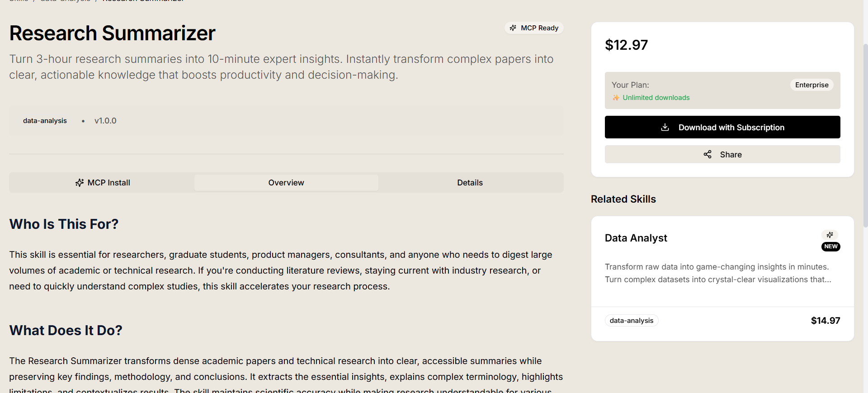Select the MCP Install sparkle icon

tap(80, 182)
